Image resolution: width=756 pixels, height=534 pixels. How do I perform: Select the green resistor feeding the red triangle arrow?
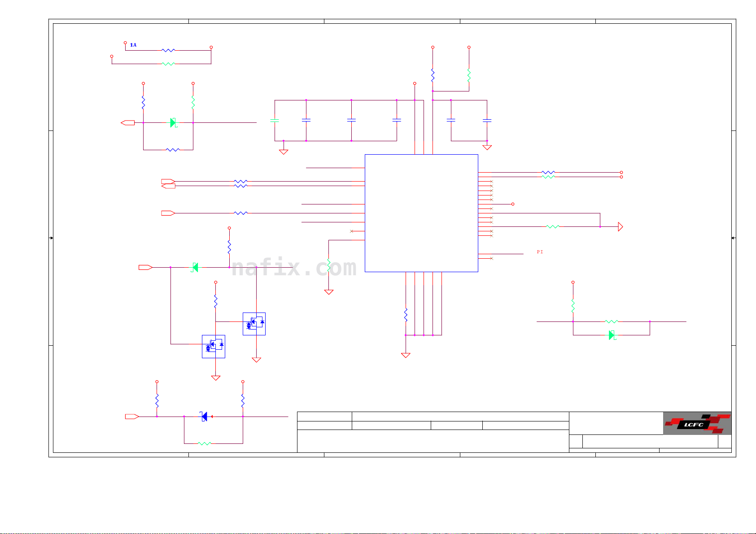click(x=553, y=227)
